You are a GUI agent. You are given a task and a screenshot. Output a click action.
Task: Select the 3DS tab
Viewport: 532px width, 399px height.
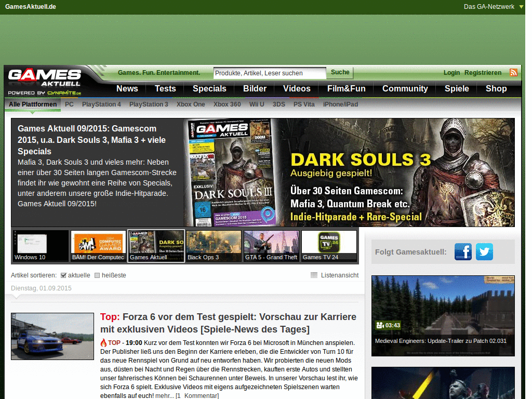(279, 104)
